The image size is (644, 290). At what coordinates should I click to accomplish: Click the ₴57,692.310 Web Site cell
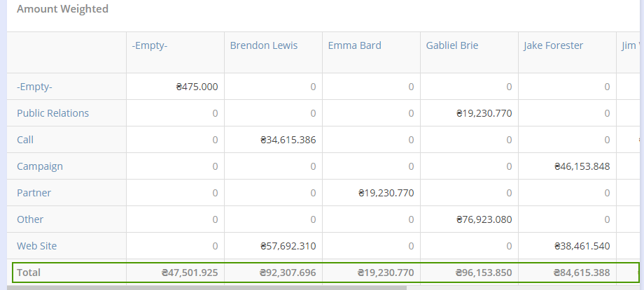click(x=287, y=246)
